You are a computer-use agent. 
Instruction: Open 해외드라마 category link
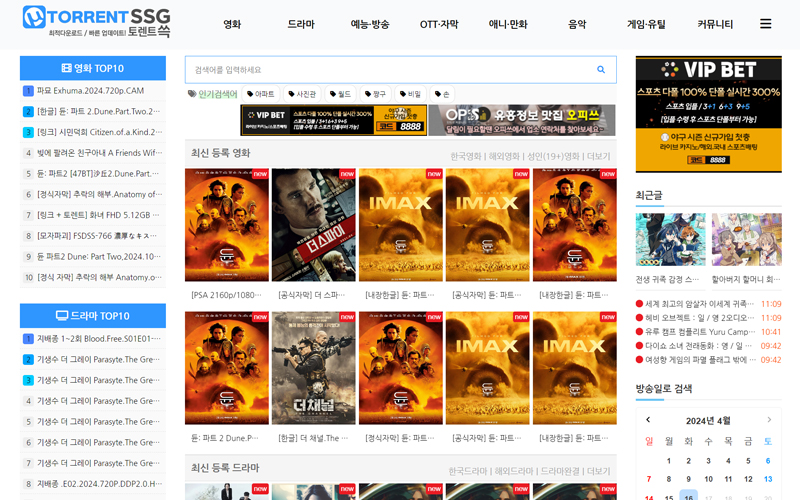[513, 471]
